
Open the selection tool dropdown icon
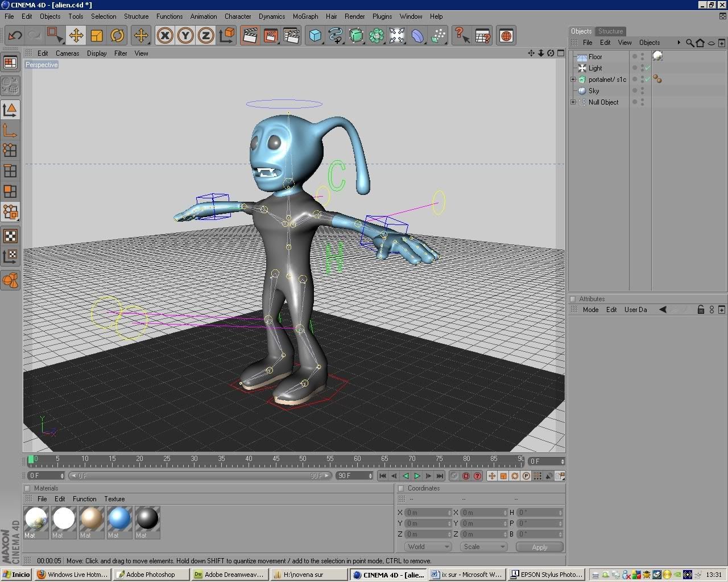55,36
